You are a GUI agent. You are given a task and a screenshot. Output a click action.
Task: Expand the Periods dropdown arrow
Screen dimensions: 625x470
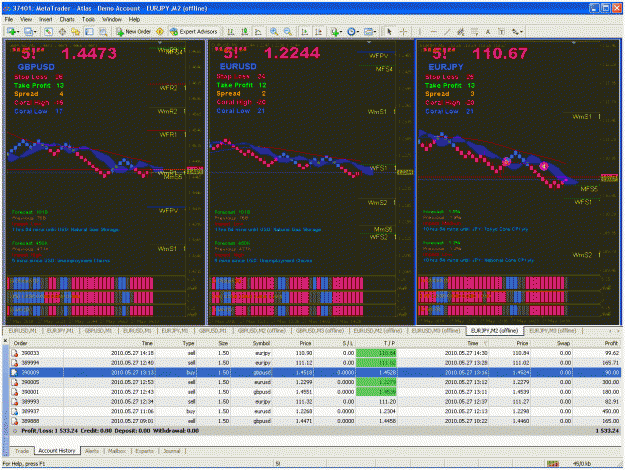[358, 32]
